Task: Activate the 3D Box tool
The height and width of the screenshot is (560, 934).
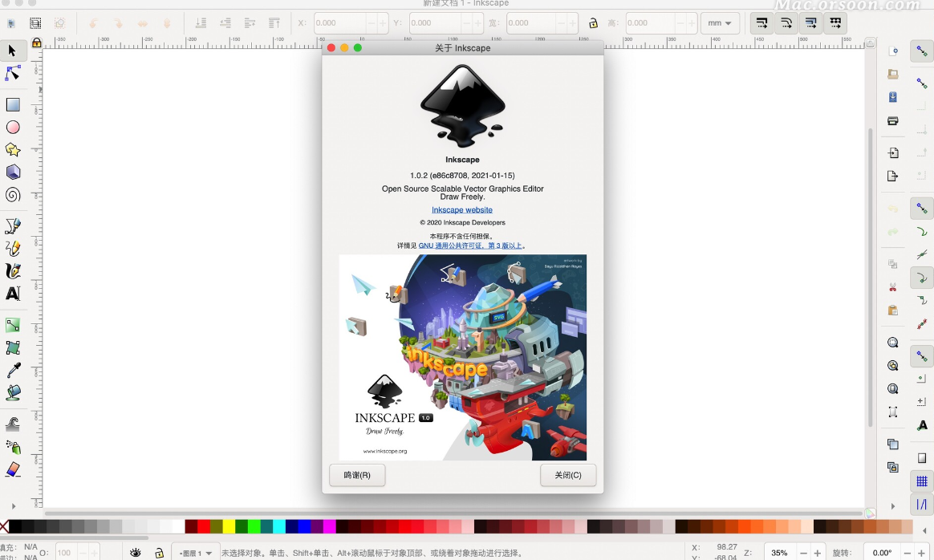Action: pyautogui.click(x=13, y=172)
